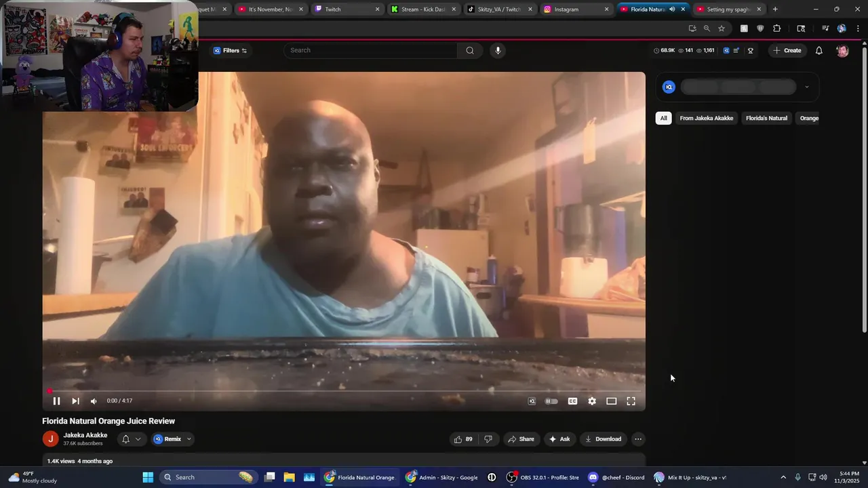The width and height of the screenshot is (868, 488).
Task: Open the vidIQ list icon in stats bar
Action: pyautogui.click(x=736, y=50)
